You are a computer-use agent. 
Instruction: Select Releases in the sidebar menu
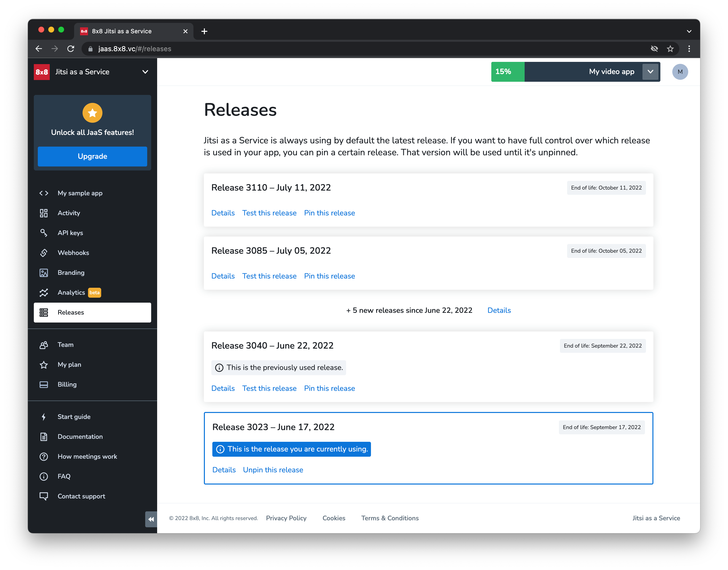[70, 312]
